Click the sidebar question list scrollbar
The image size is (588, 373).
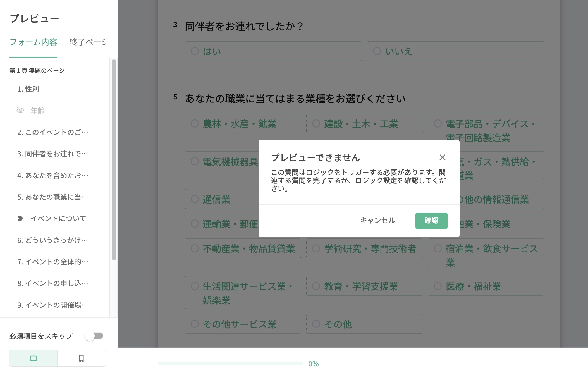pyautogui.click(x=114, y=160)
